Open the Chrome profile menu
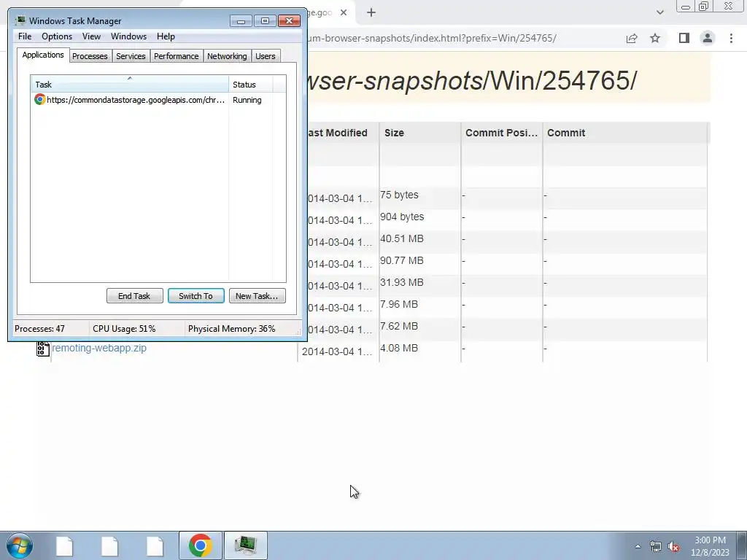This screenshot has width=747, height=560. 708,38
